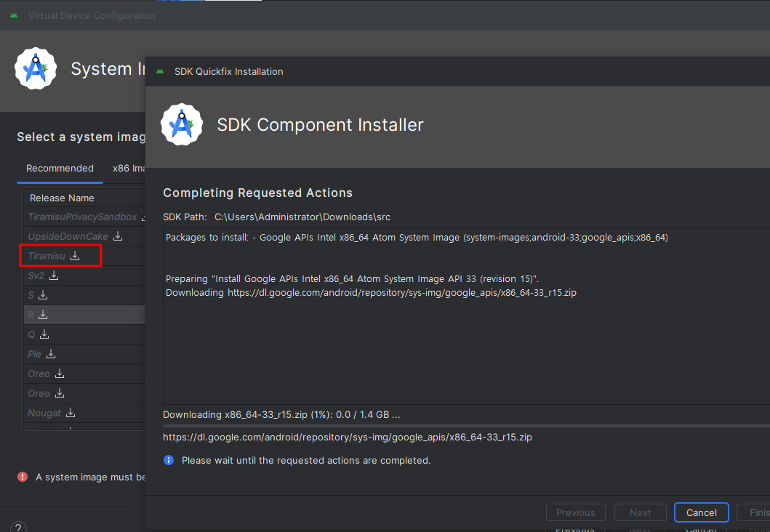The width and height of the screenshot is (770, 532).
Task: Click 'A system image must be' warning text
Action: coord(90,477)
